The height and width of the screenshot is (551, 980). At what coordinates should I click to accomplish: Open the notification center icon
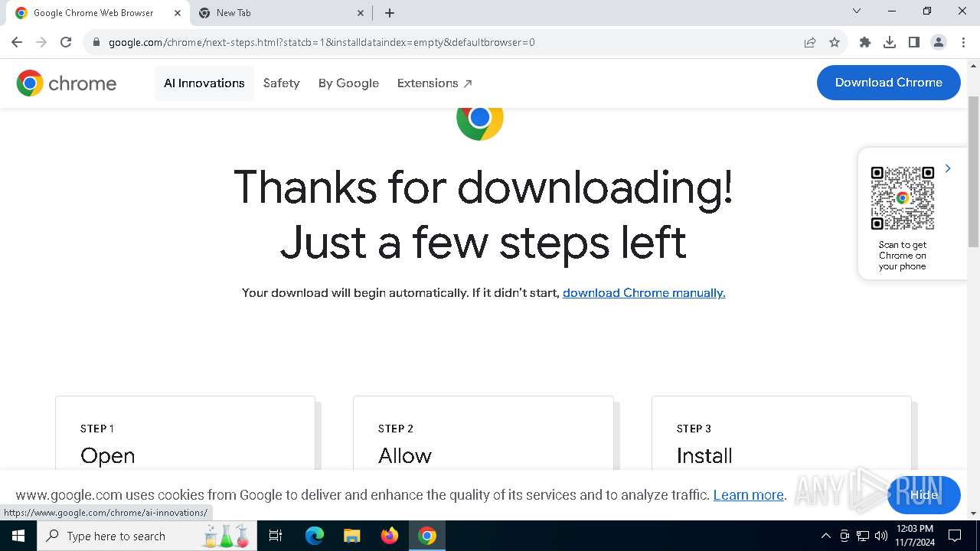(x=955, y=536)
